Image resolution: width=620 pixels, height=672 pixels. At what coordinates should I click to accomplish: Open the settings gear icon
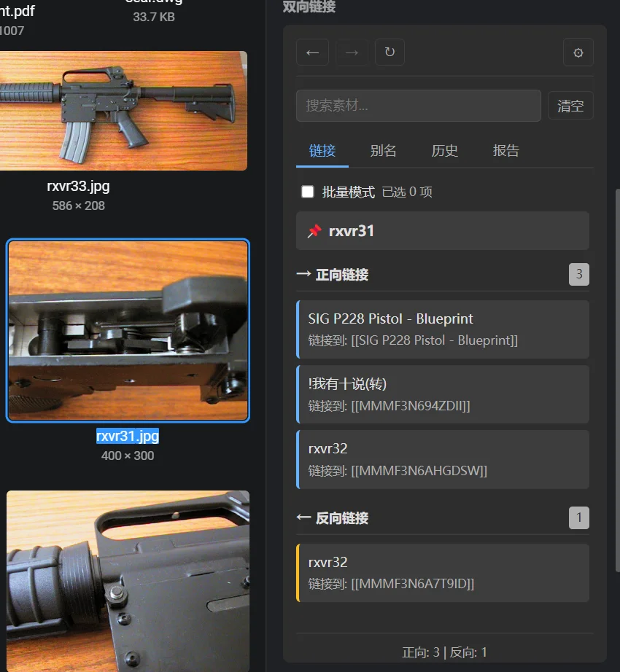(578, 52)
